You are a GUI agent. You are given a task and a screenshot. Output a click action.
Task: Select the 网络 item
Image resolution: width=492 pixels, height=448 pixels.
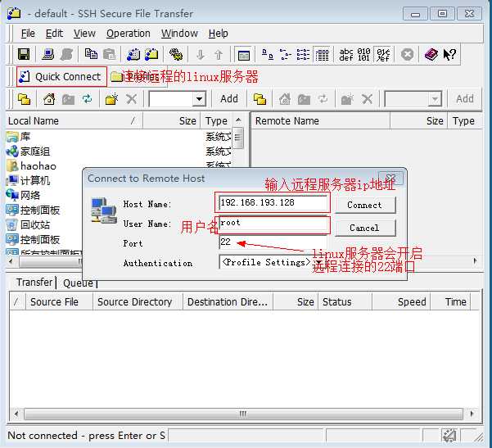pyautogui.click(x=23, y=195)
